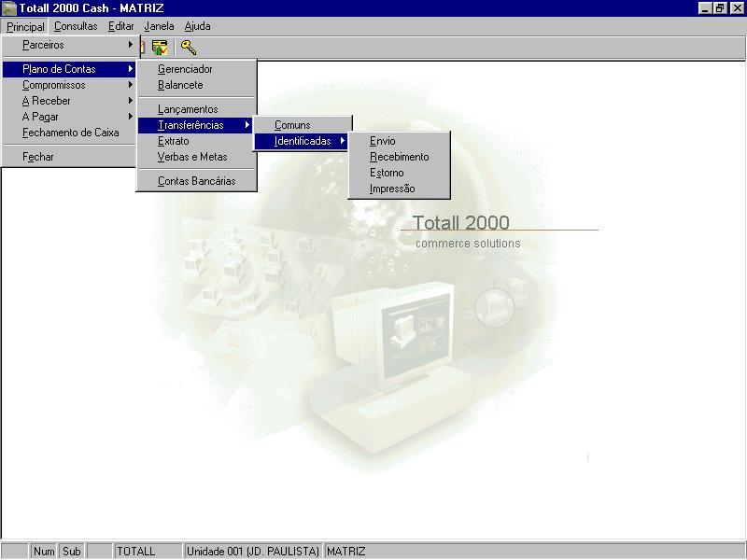The height and width of the screenshot is (560, 747).
Task: Expand the Plano de Contas submenu
Action: [69, 69]
